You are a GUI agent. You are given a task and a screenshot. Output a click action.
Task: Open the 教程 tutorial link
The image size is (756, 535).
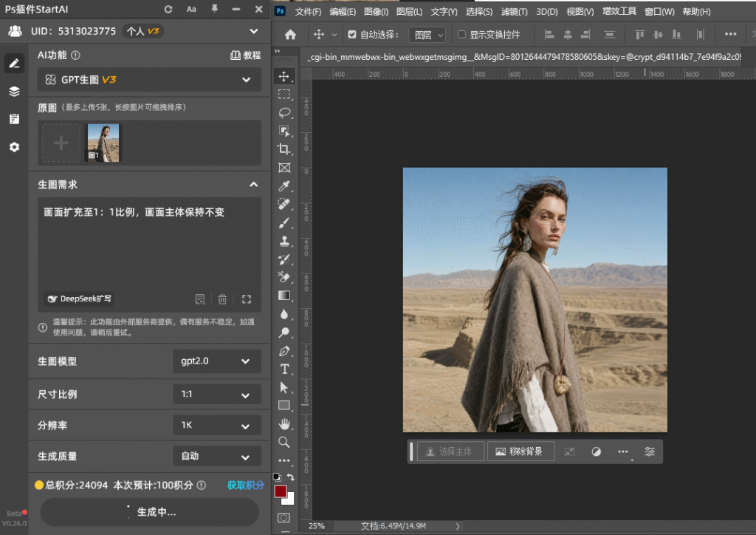coord(246,55)
